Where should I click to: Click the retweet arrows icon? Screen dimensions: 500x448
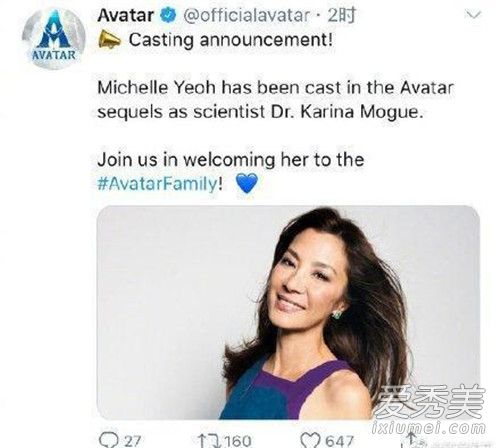(x=209, y=441)
